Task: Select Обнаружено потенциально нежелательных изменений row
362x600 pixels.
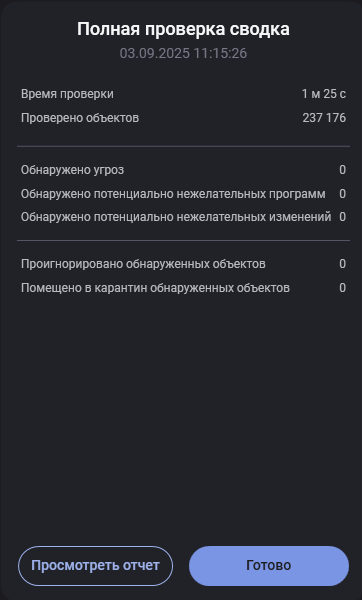Action: (183, 217)
